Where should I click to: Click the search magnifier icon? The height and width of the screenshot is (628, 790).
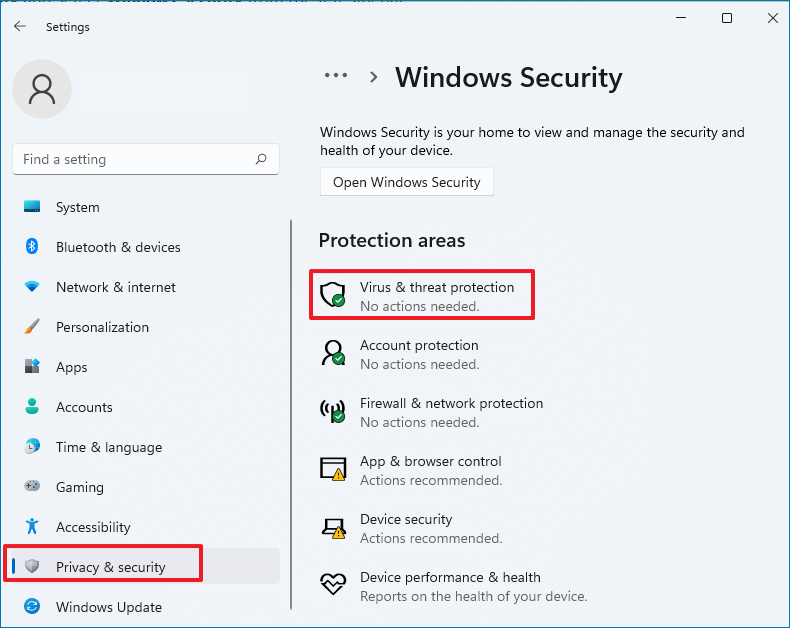[261, 159]
